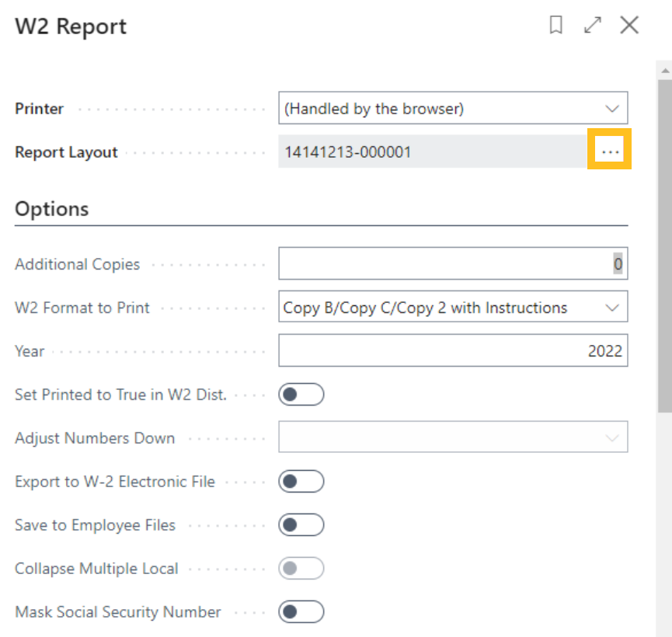Enable Export to W-2 Electronic File

(301, 482)
